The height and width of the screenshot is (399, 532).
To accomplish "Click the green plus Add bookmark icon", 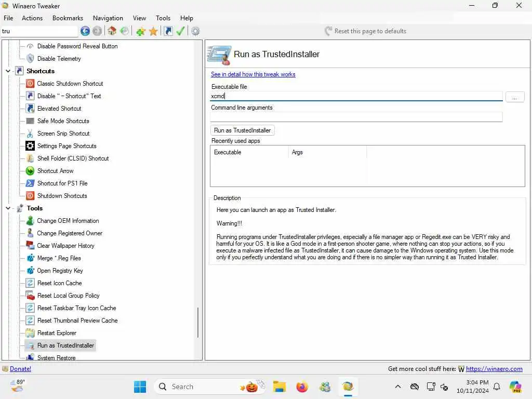I will 140,32.
